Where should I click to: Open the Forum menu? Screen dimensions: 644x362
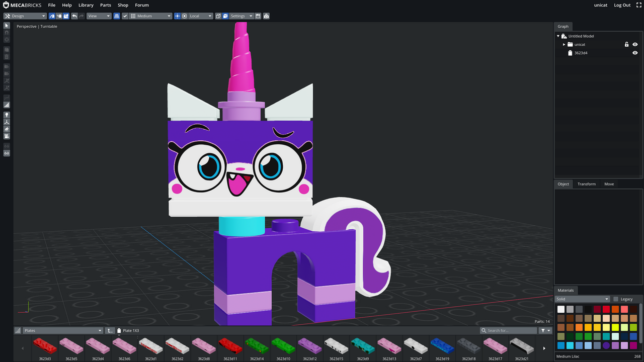(142, 5)
